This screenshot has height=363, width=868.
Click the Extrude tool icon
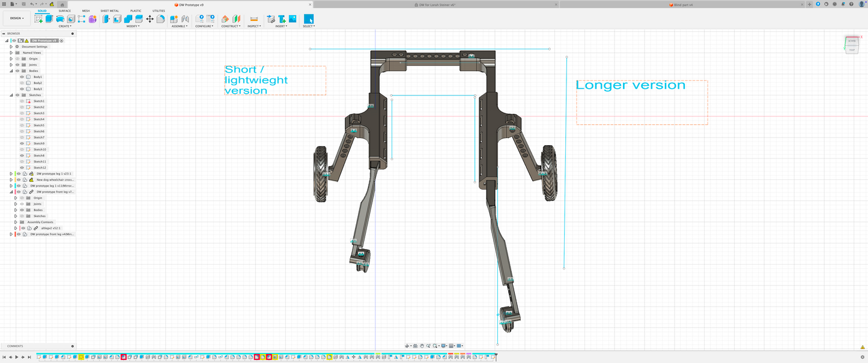[x=49, y=19]
